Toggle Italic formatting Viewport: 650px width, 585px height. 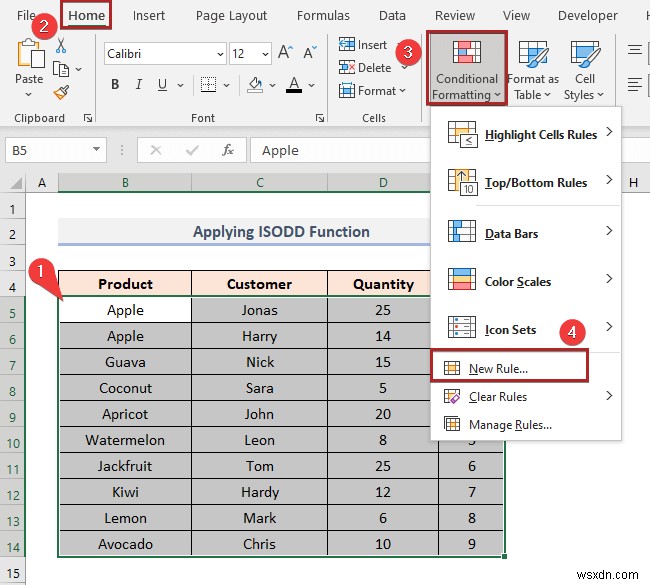[x=138, y=85]
